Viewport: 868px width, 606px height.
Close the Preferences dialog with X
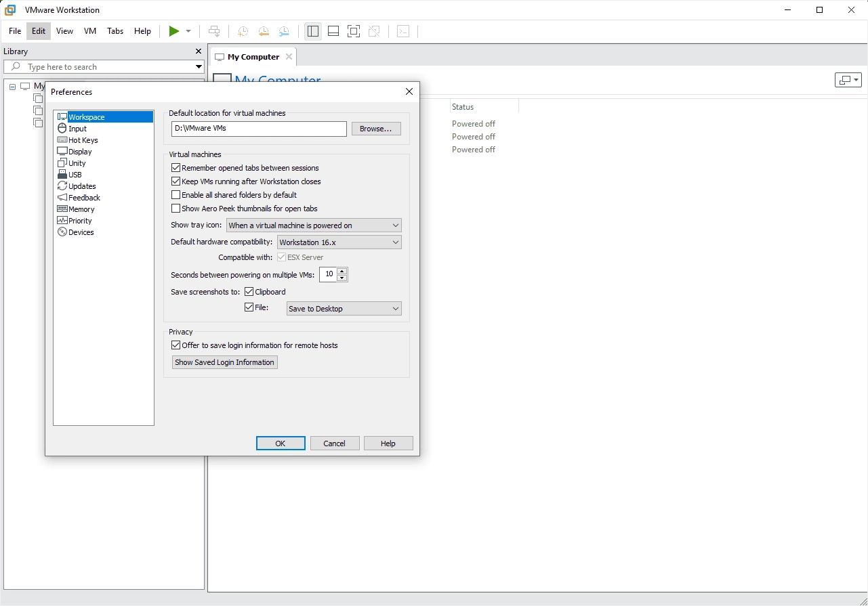(x=409, y=91)
